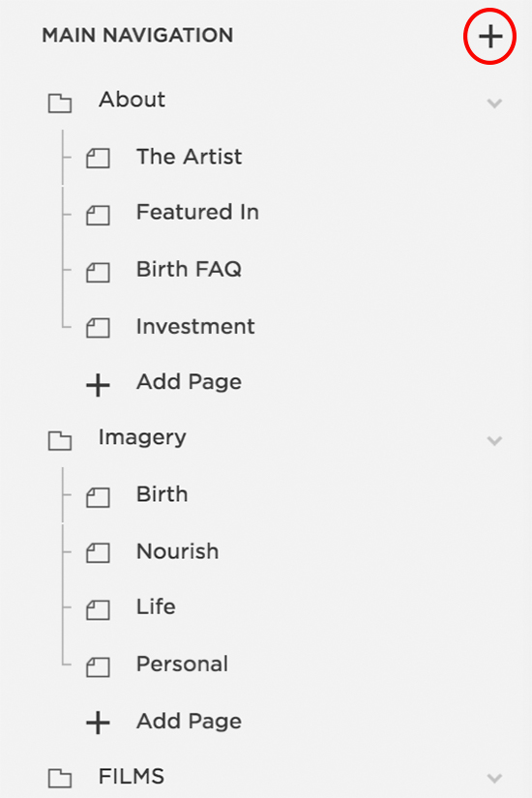Select the Investment page
Screen dimensions: 532x798
click(195, 326)
